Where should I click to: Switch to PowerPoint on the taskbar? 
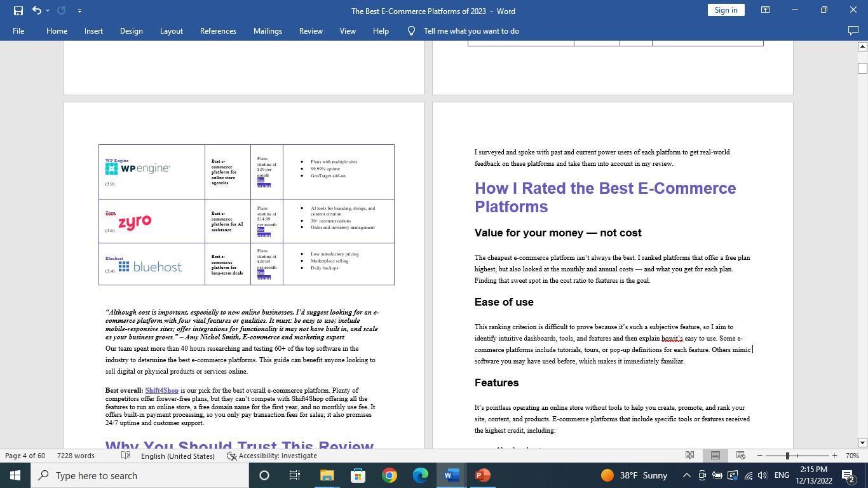(x=483, y=475)
